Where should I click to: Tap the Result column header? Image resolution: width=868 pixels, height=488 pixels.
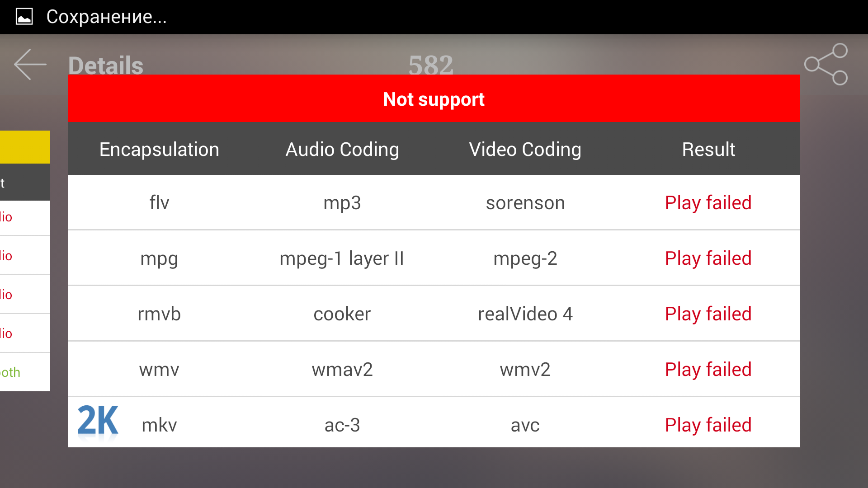(x=708, y=150)
